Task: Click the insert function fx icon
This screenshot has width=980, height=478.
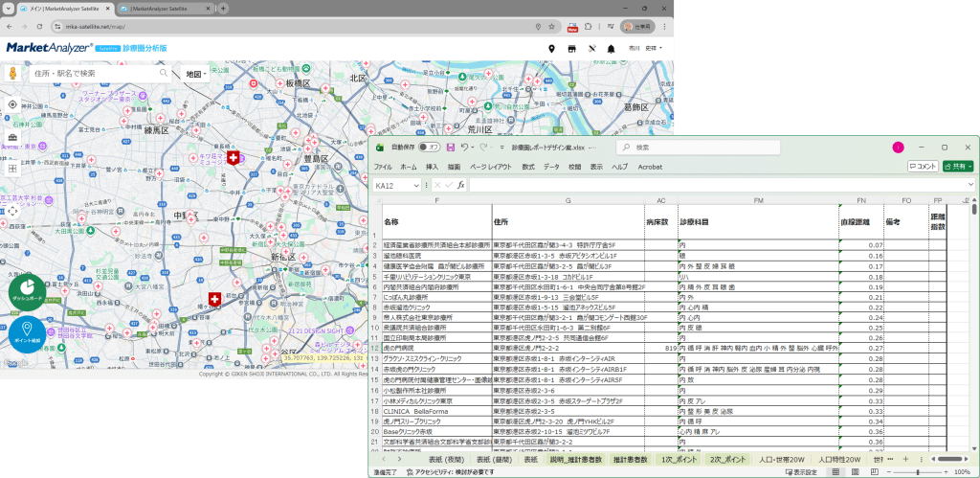Action: [x=460, y=185]
